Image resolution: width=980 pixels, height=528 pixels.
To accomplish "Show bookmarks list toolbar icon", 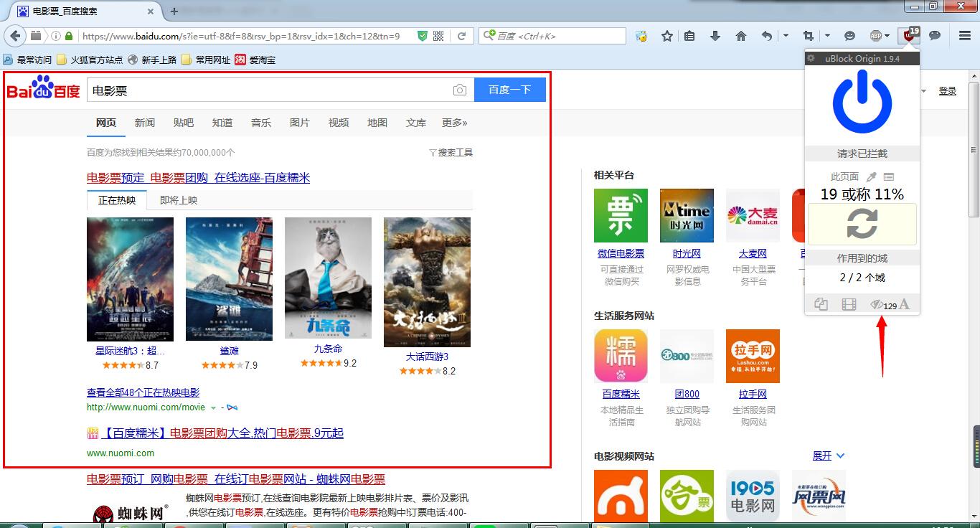I will tap(689, 36).
